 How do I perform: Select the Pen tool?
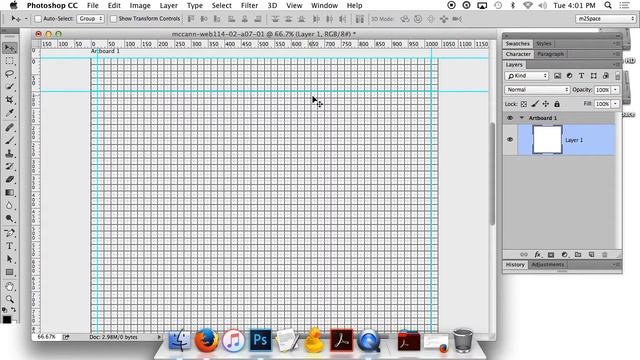coord(9,233)
